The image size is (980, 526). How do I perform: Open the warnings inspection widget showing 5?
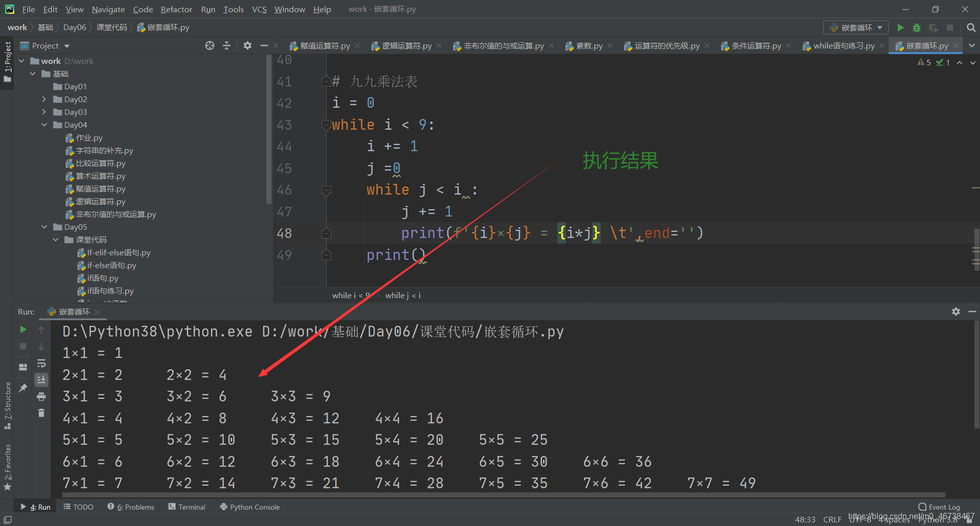tap(924, 62)
